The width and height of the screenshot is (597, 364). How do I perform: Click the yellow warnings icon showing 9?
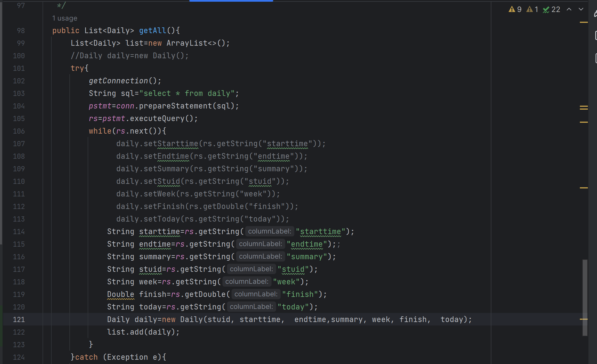(x=515, y=9)
